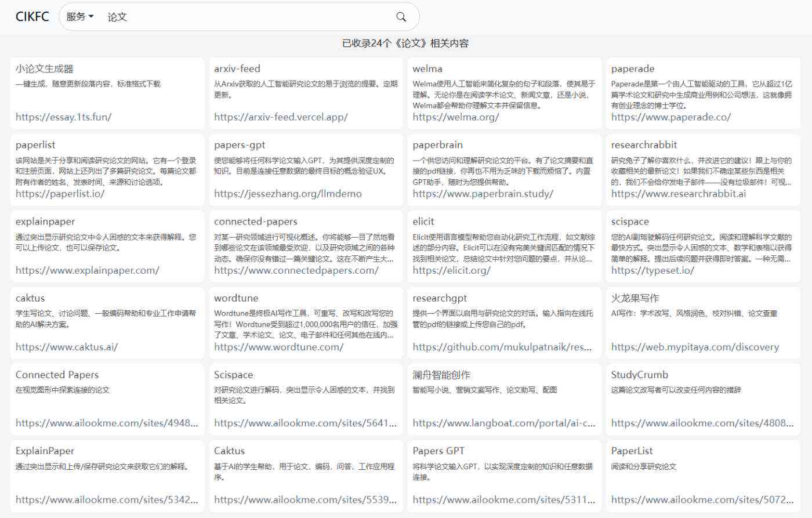Visit the langboat.com/portal link
The image size is (812, 518).
point(504,423)
